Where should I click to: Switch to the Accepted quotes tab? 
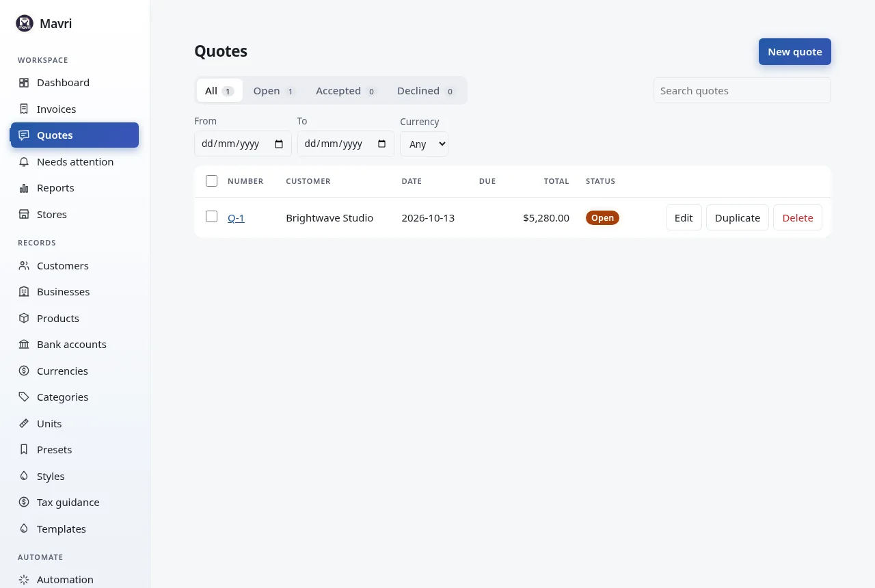tap(345, 90)
